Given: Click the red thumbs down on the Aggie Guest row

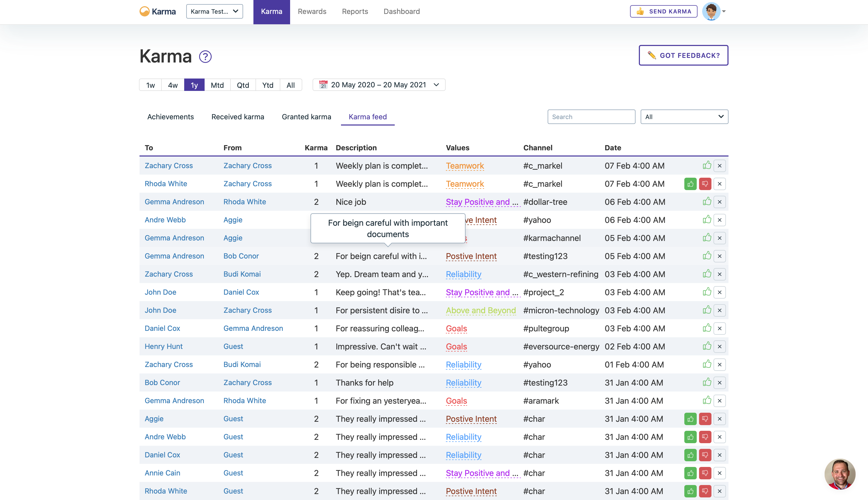Looking at the screenshot, I should [705, 419].
